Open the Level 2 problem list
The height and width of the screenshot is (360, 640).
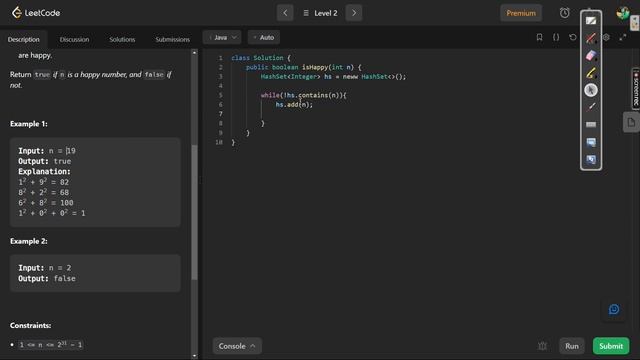point(321,13)
